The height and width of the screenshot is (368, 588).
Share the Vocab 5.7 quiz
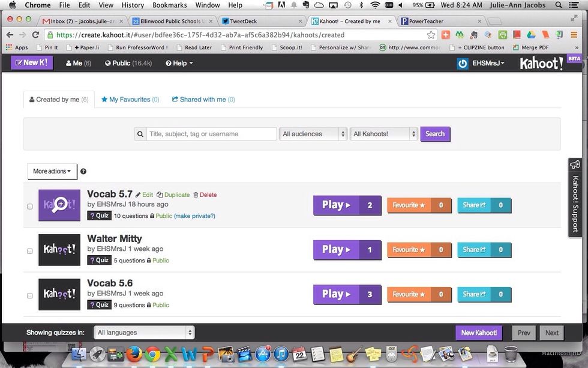pyautogui.click(x=484, y=205)
